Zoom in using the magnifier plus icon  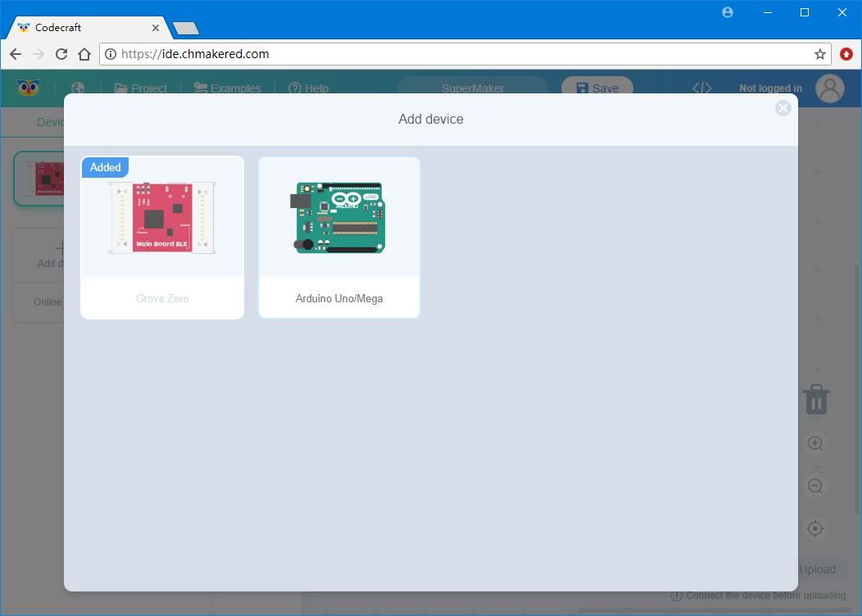click(x=815, y=443)
